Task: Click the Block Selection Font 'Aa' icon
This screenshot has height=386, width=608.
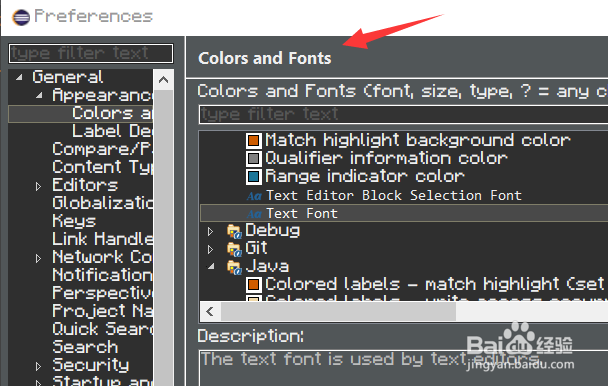Action: tap(254, 196)
